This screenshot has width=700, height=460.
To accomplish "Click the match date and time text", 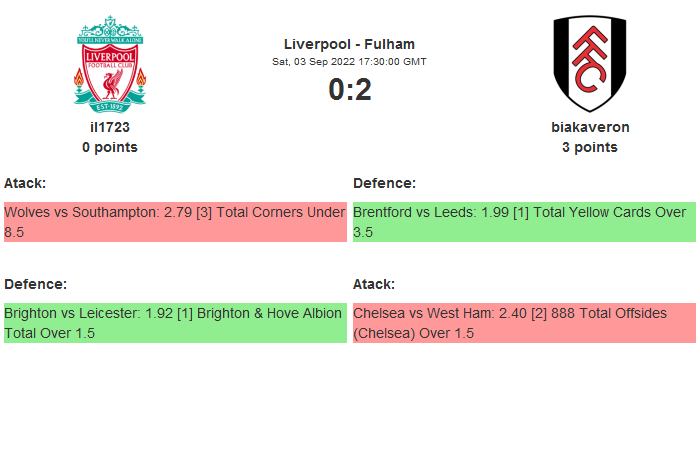I will (x=349, y=61).
